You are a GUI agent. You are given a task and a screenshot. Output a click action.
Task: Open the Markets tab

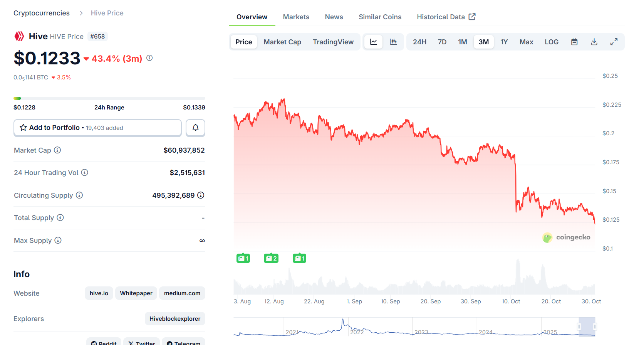coord(296,17)
